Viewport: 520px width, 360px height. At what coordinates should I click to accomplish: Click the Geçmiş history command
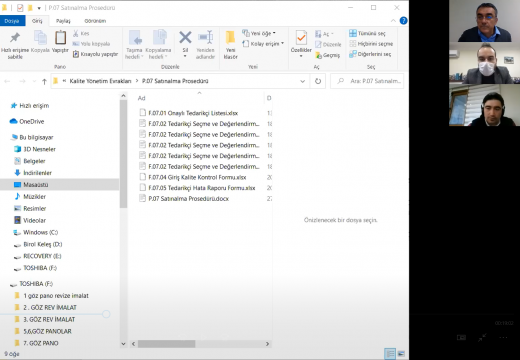pos(328,55)
